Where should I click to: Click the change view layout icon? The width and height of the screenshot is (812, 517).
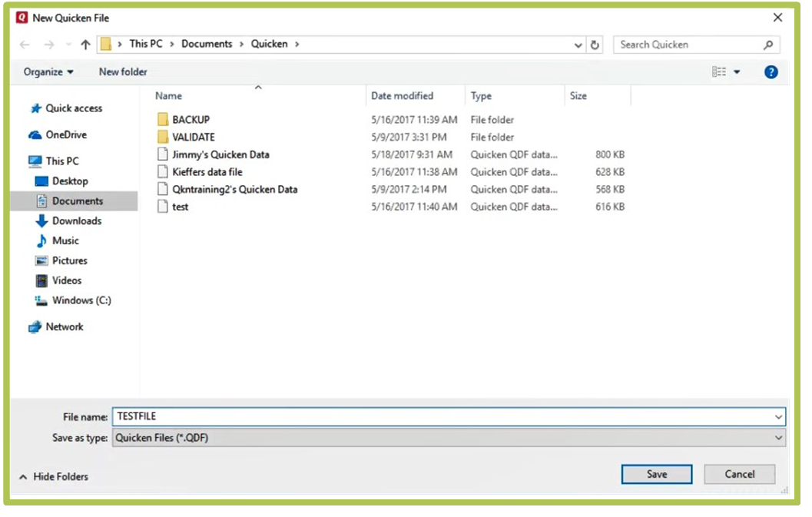pyautogui.click(x=719, y=72)
